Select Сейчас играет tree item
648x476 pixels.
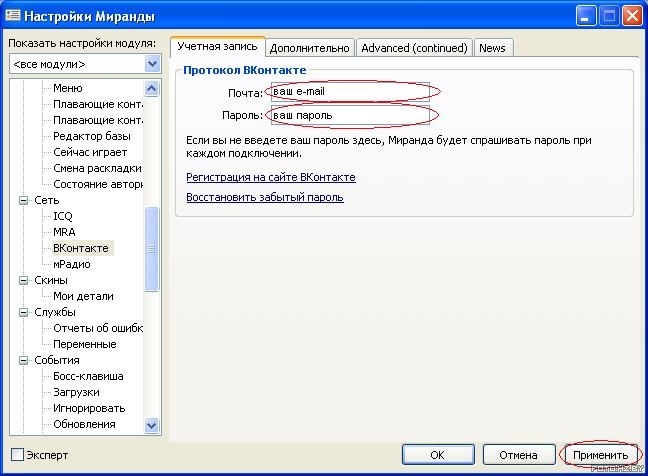point(90,152)
